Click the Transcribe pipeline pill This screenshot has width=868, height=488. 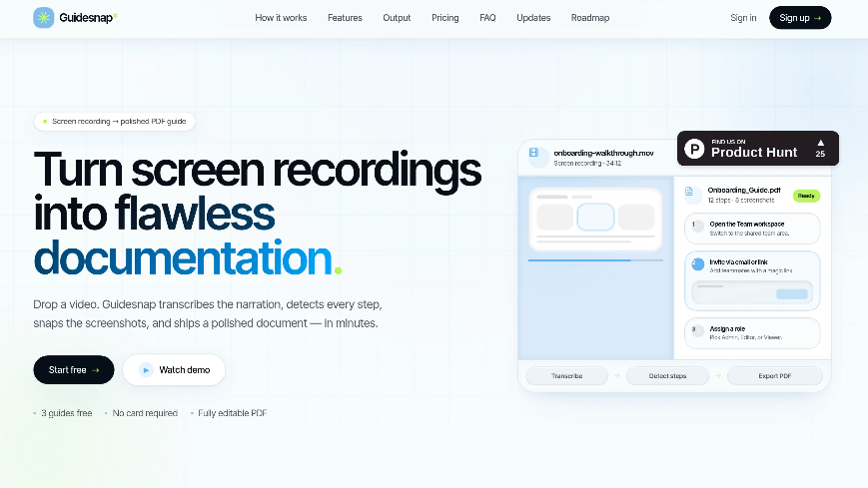tap(567, 375)
